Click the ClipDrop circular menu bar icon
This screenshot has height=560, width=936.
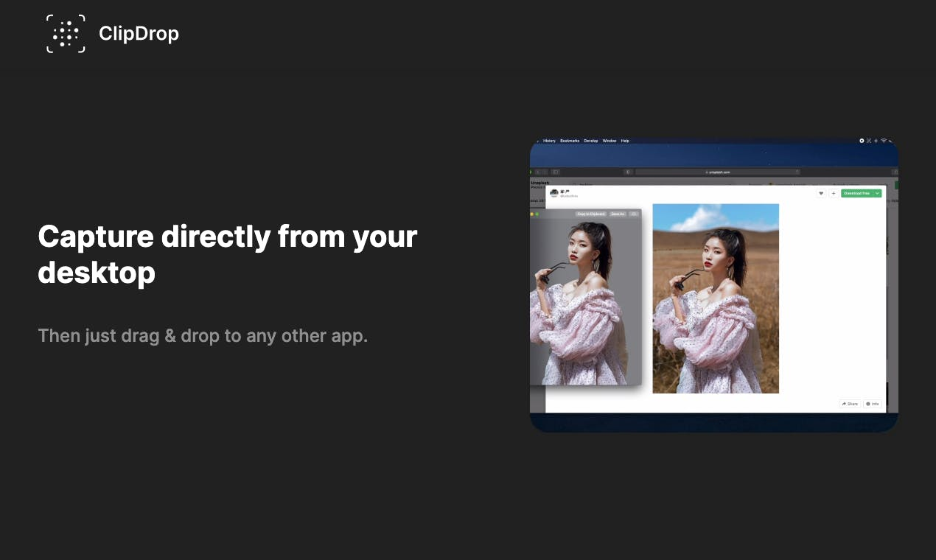(862, 141)
